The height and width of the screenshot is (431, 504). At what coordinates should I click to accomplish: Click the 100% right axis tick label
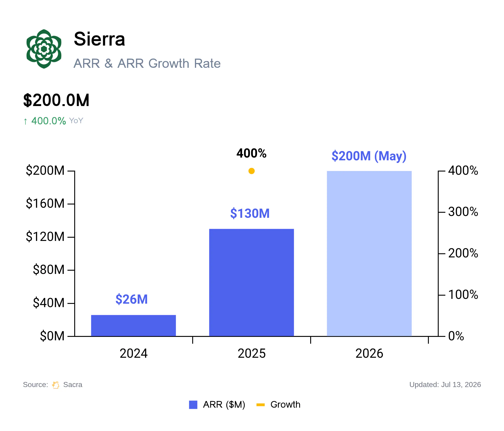463,295
